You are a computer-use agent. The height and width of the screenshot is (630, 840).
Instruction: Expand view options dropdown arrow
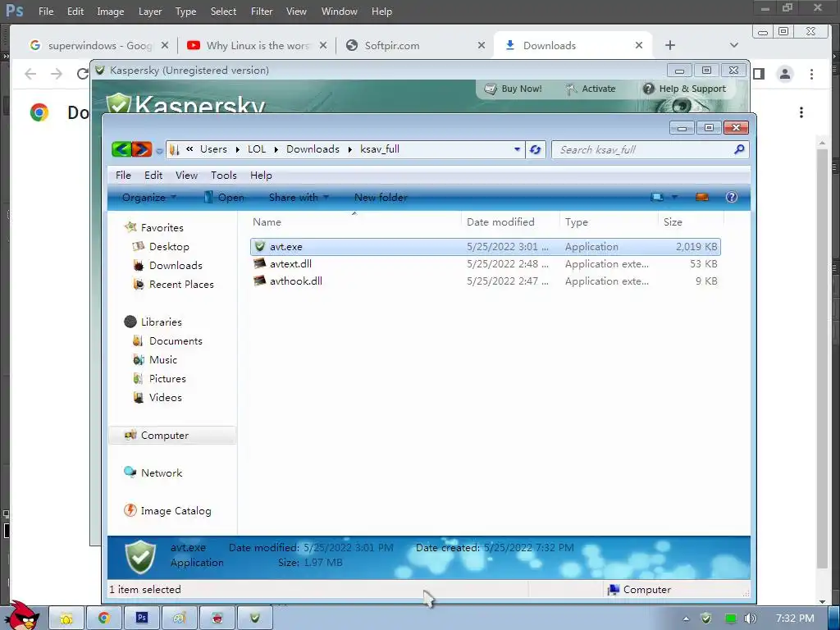tap(674, 197)
